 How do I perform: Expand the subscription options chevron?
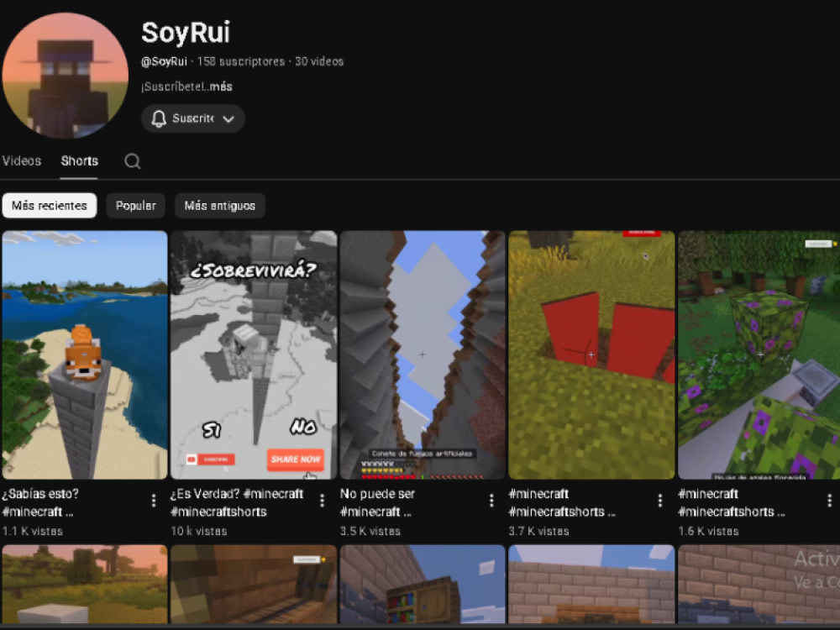pyautogui.click(x=228, y=119)
